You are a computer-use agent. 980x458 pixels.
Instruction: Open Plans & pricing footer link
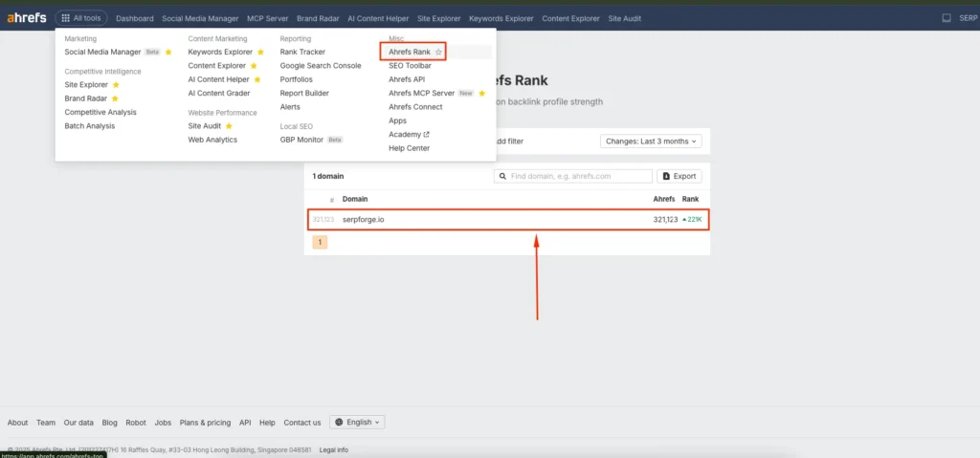point(205,423)
